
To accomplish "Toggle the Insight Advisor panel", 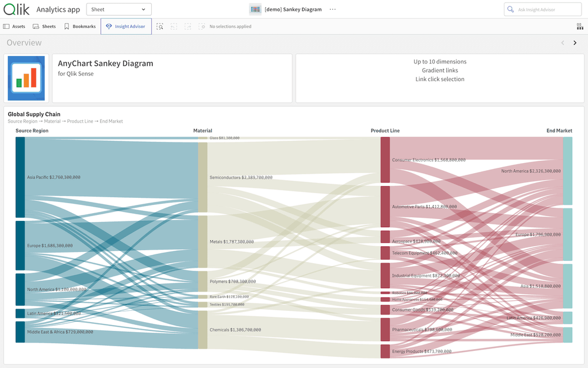I will click(126, 26).
